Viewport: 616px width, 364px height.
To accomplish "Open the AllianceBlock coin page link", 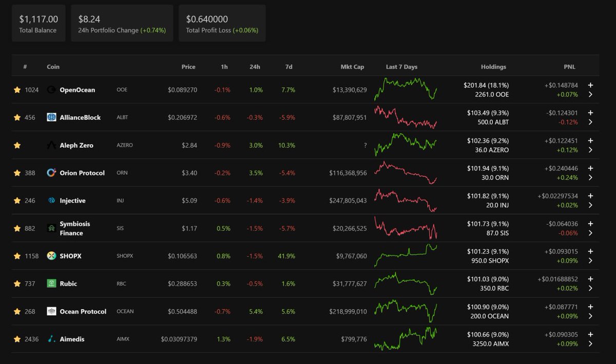I will [x=80, y=117].
